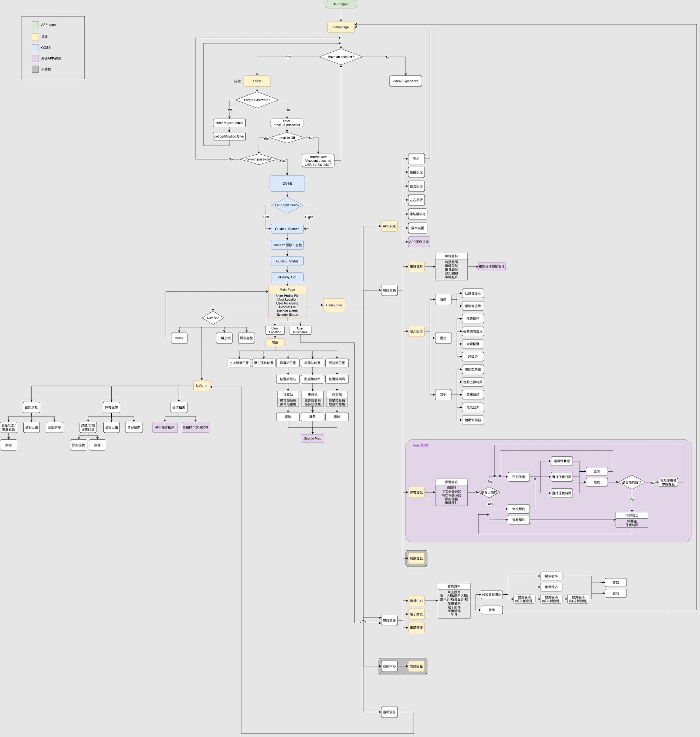
Task: Select the Guide 1: Buttons node
Action: [287, 229]
